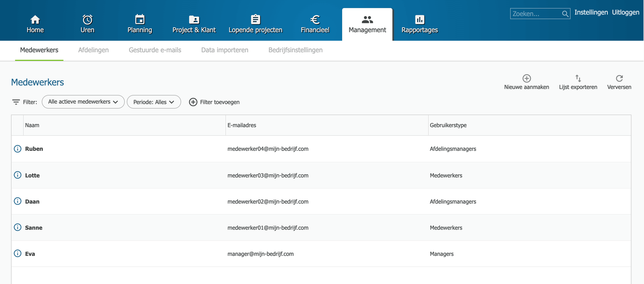644x284 pixels.
Task: Open the info icon for Sanne
Action: click(18, 227)
